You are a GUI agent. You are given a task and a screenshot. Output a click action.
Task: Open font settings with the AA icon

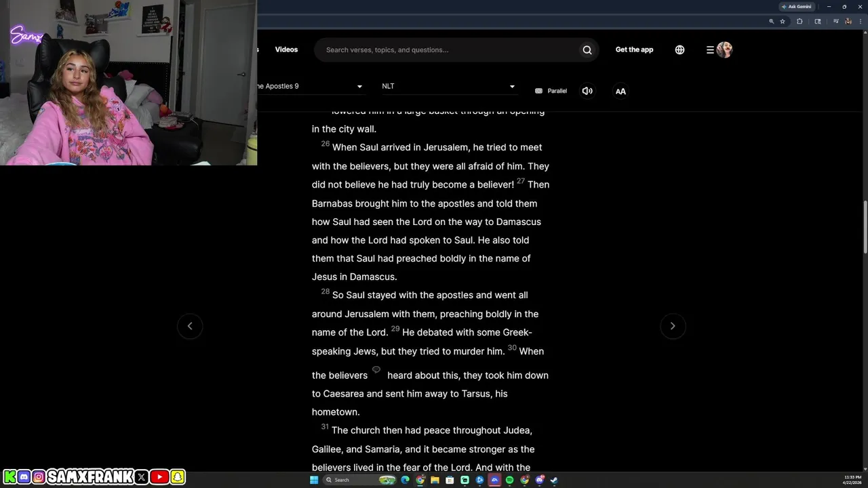(620, 91)
